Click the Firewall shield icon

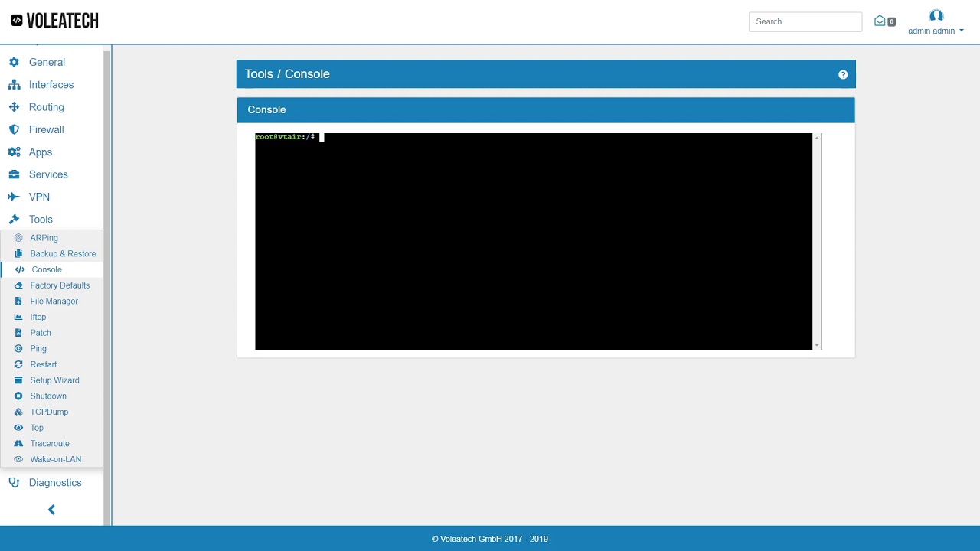(14, 129)
